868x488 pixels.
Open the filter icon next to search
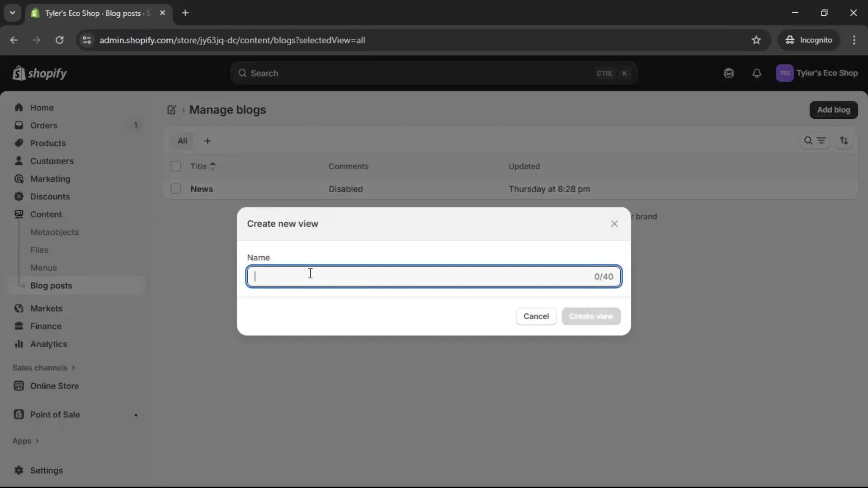[822, 141]
